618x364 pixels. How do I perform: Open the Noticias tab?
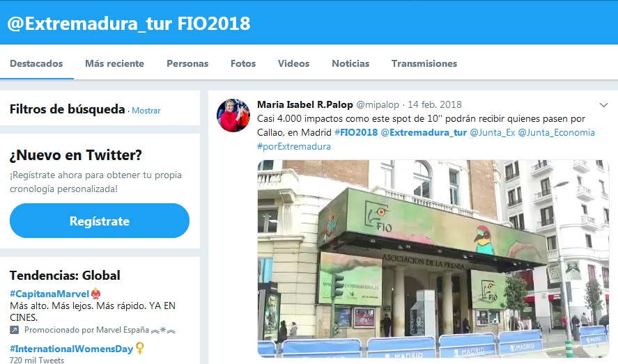coord(350,63)
